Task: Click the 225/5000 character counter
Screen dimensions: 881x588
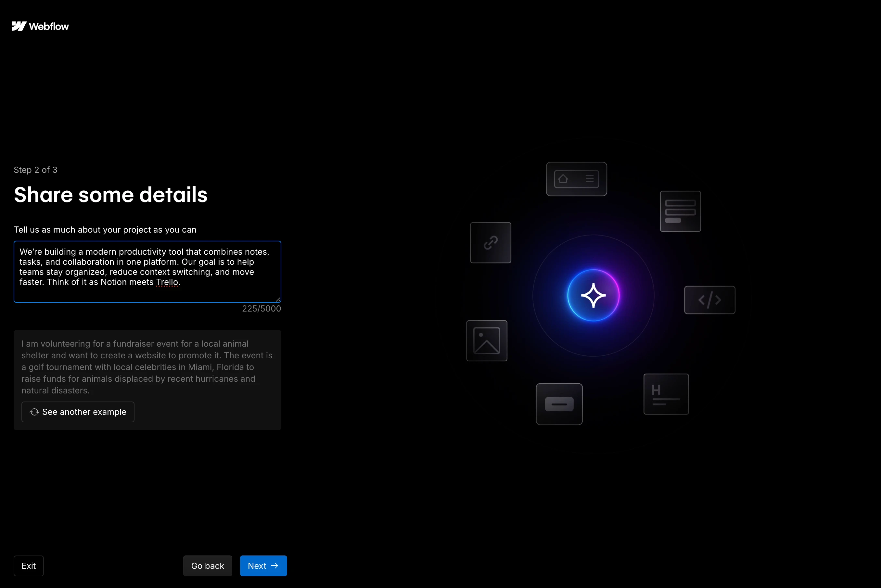Action: 261,309
